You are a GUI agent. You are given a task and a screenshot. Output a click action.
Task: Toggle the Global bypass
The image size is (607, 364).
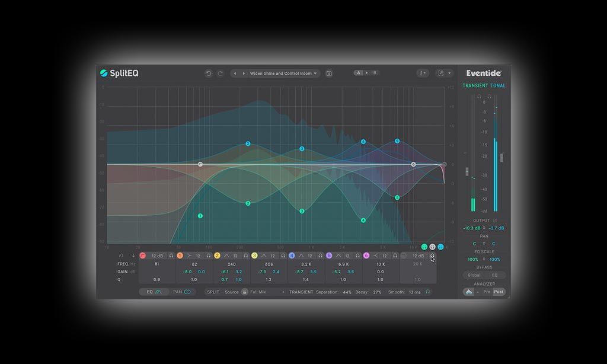pyautogui.click(x=474, y=275)
